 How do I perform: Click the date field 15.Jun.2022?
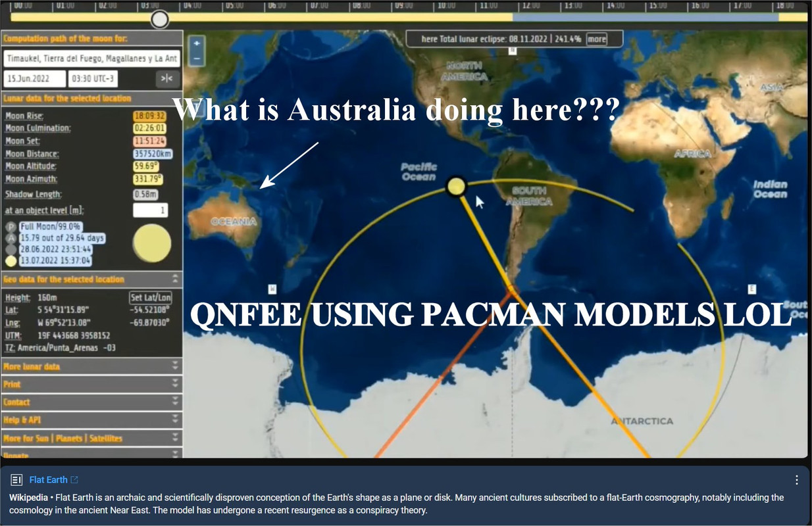(x=35, y=79)
